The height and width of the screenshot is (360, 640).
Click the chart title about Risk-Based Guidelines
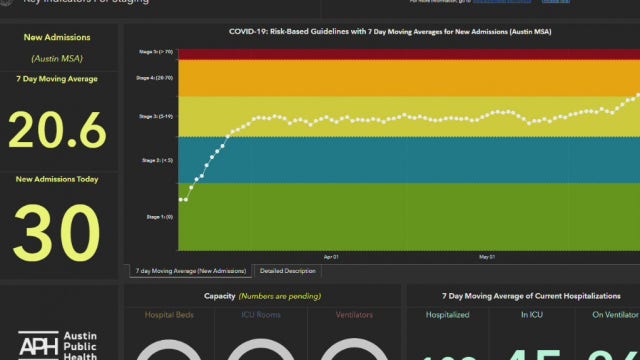[390, 31]
